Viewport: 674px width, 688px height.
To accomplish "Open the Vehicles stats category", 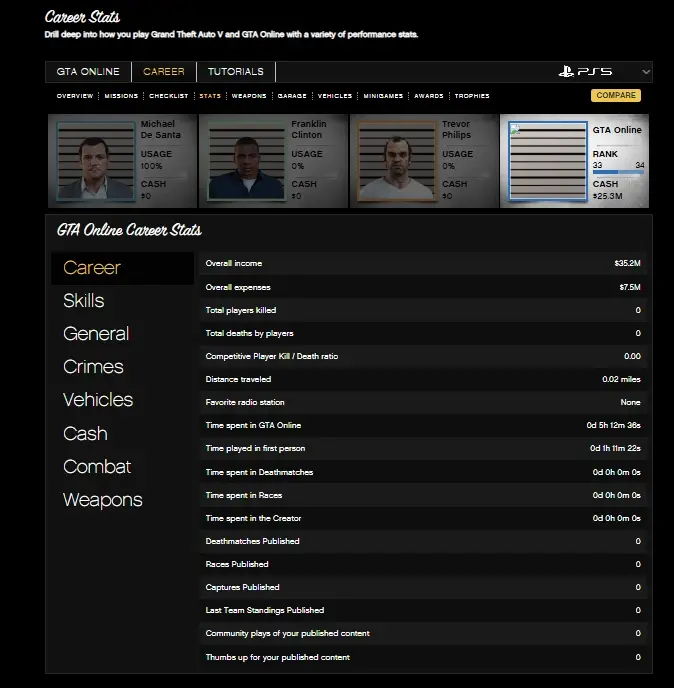I will coord(98,400).
